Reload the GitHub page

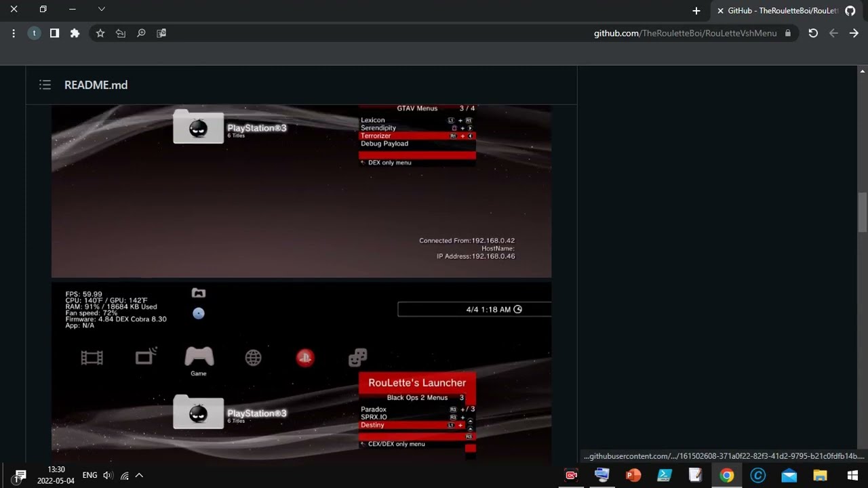813,33
